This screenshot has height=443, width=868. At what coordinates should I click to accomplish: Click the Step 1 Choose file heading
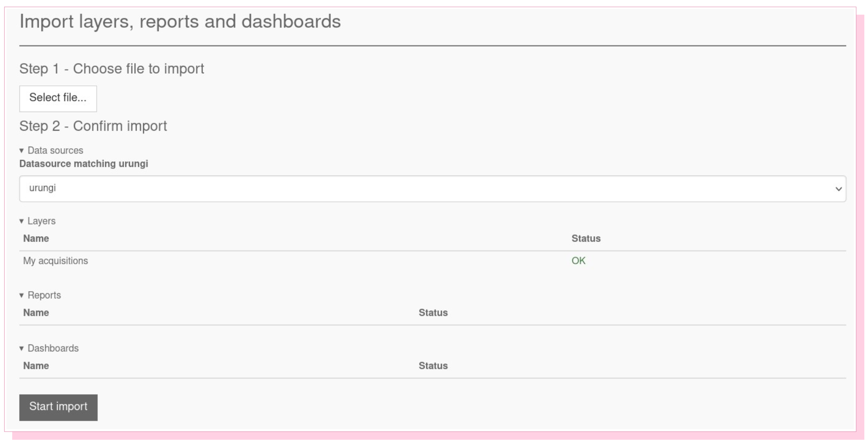(111, 69)
